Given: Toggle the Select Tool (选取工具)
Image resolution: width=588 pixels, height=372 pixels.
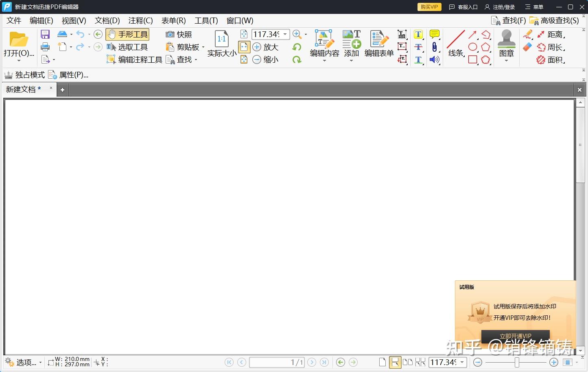Looking at the screenshot, I should [127, 47].
